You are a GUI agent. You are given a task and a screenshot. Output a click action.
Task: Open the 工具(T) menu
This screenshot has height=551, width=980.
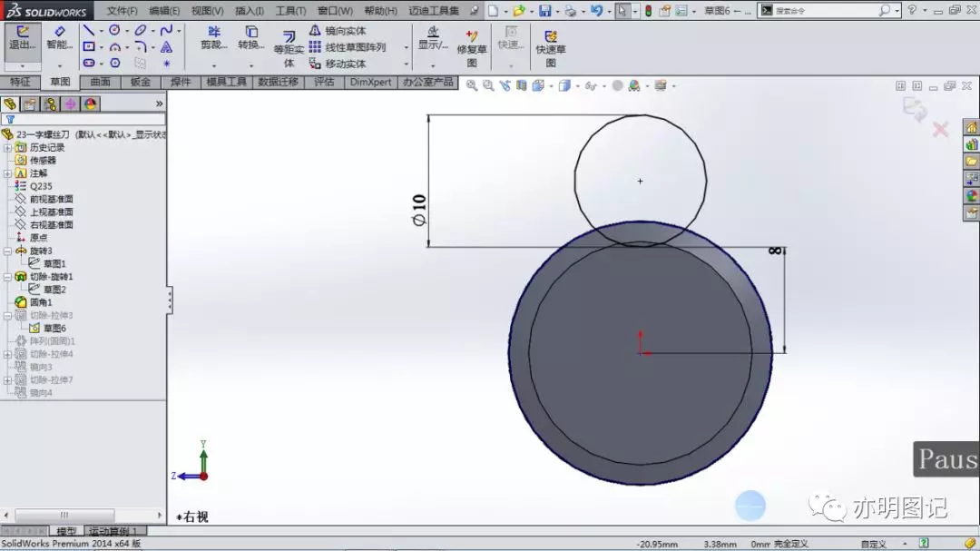(x=290, y=11)
